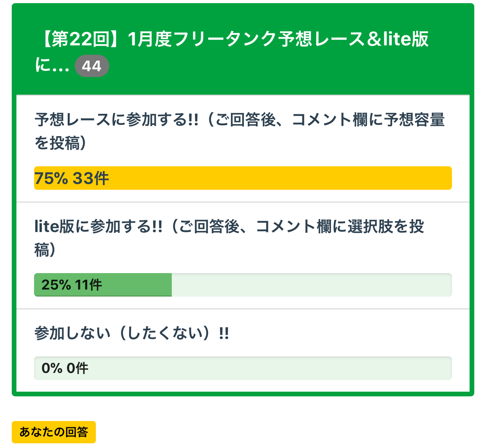477x448 pixels.
Task: Click the yellow 75% result bar
Action: click(274, 178)
